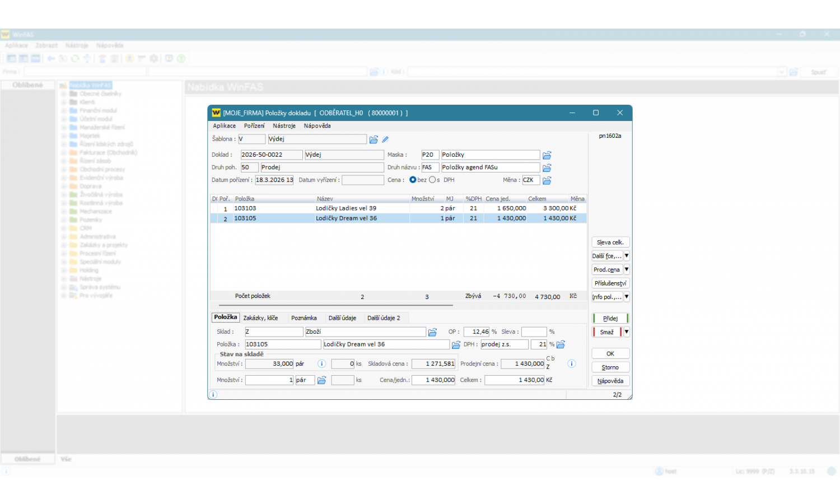Open the Maska folder lookup icon
Viewport: 840px width, 504px height.
(x=547, y=155)
